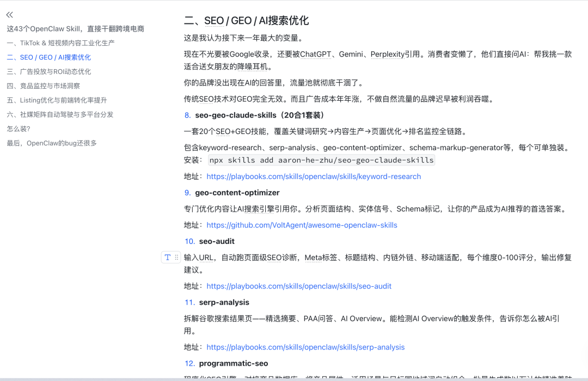Open outline entry 四、竞品监控与市场洞察
The height and width of the screenshot is (381, 588).
coord(44,86)
